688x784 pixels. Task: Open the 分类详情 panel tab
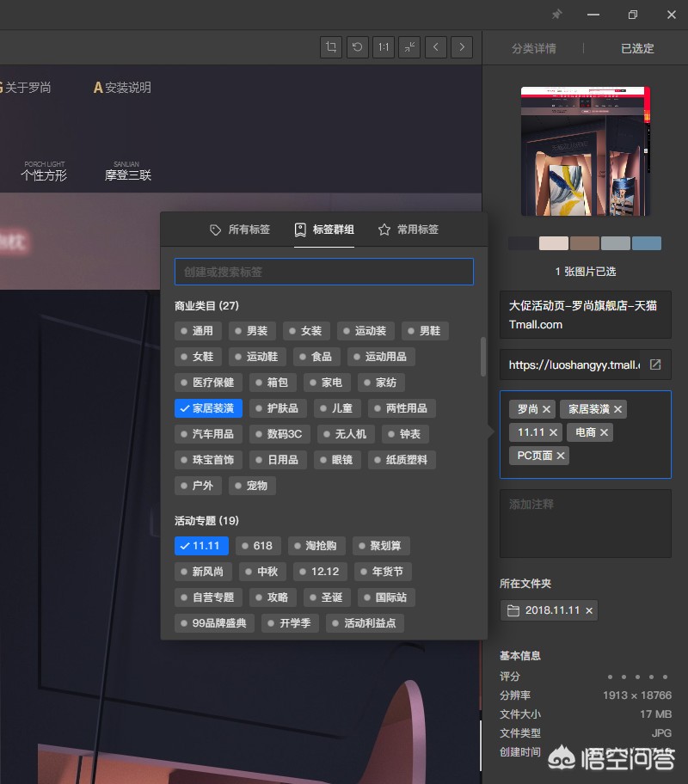[x=532, y=48]
